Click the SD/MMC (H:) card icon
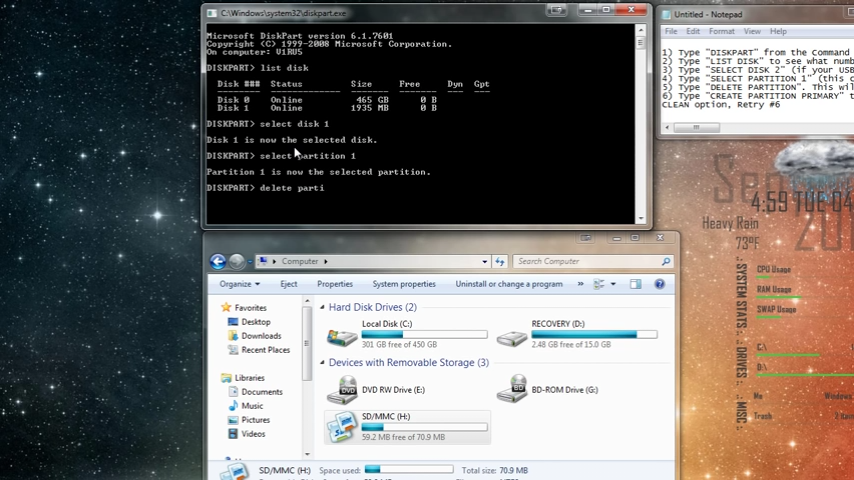The image size is (854, 480). 342,427
